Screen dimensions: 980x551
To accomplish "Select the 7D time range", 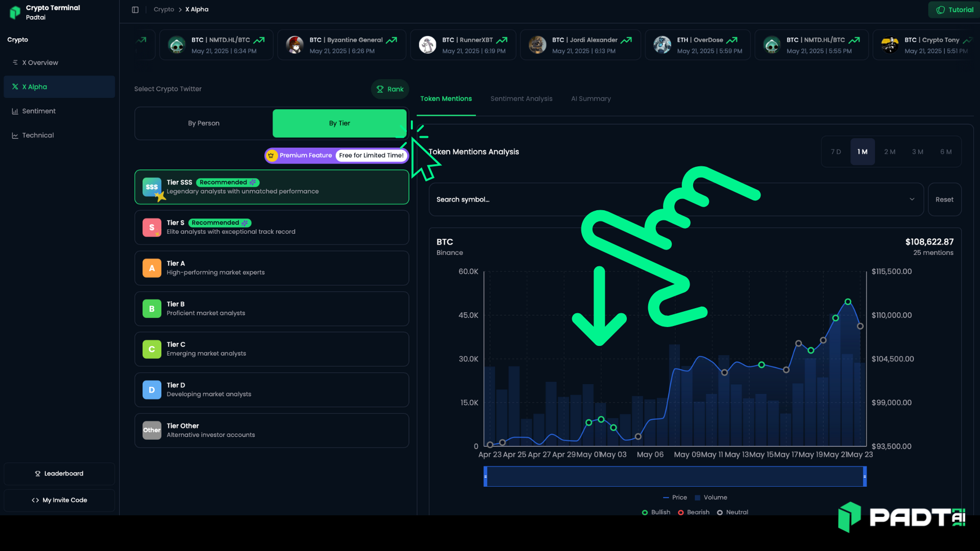I will click(836, 152).
